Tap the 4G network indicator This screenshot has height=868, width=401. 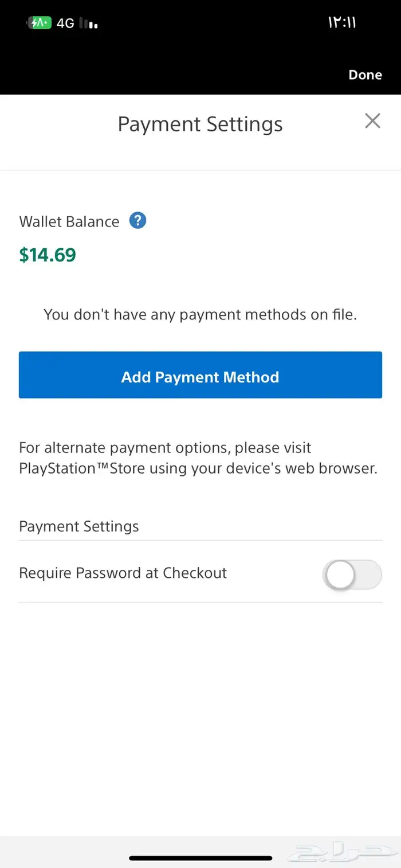click(65, 24)
